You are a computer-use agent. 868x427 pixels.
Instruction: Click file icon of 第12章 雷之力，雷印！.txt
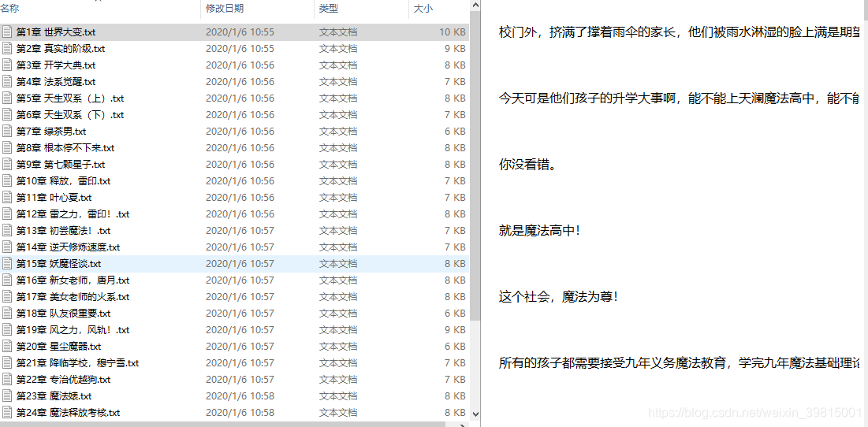[6, 214]
